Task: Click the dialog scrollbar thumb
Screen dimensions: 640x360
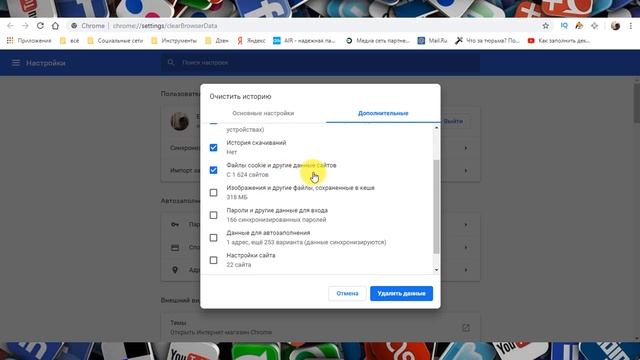Action: pyautogui.click(x=436, y=207)
